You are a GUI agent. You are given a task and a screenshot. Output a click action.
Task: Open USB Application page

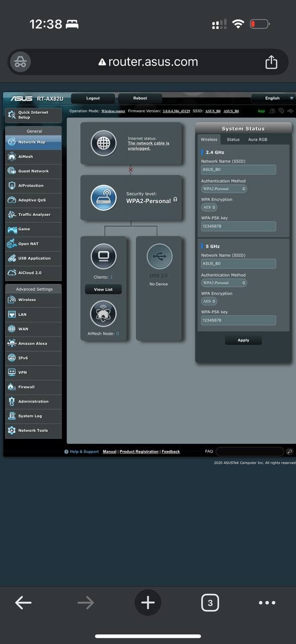(33, 259)
